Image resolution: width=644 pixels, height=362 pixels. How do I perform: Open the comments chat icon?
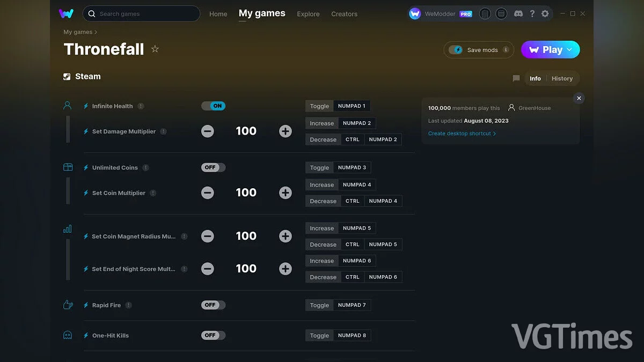[516, 78]
